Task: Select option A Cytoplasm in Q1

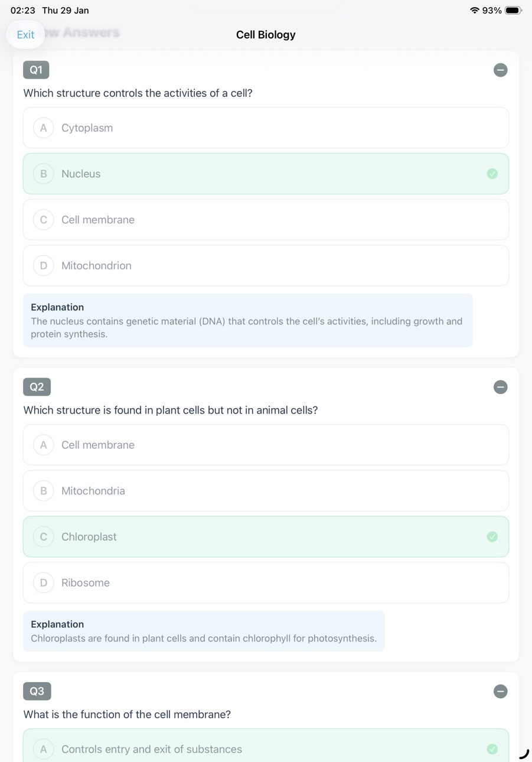Action: 266,128
